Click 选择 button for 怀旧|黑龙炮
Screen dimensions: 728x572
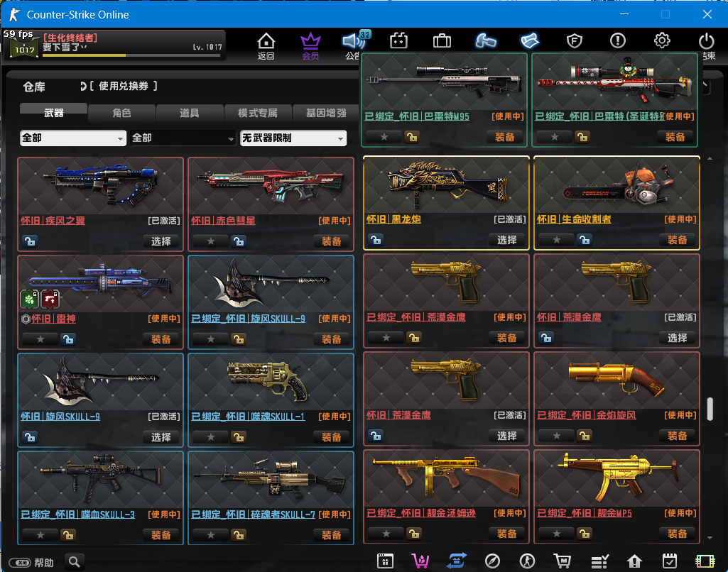click(x=507, y=240)
